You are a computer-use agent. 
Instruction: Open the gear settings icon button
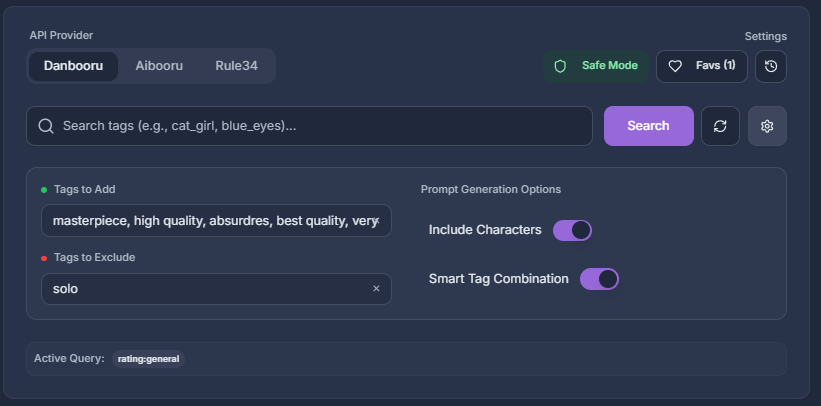coord(767,126)
